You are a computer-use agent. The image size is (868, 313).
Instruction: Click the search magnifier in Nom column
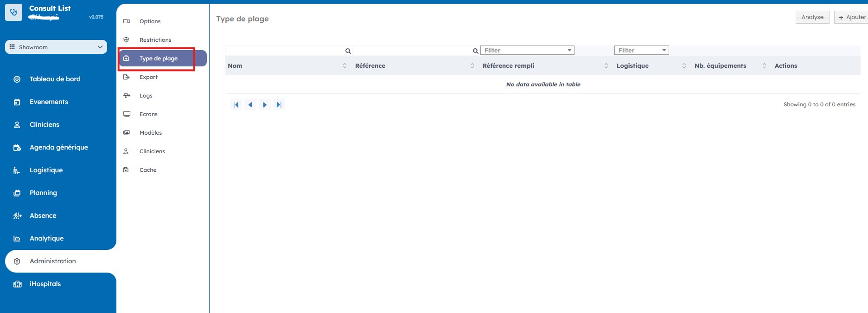(348, 51)
